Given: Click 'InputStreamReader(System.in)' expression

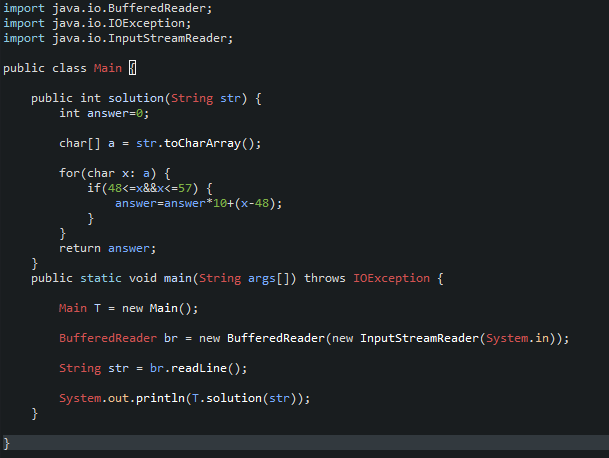Looking at the screenshot, I should pyautogui.click(x=458, y=339).
